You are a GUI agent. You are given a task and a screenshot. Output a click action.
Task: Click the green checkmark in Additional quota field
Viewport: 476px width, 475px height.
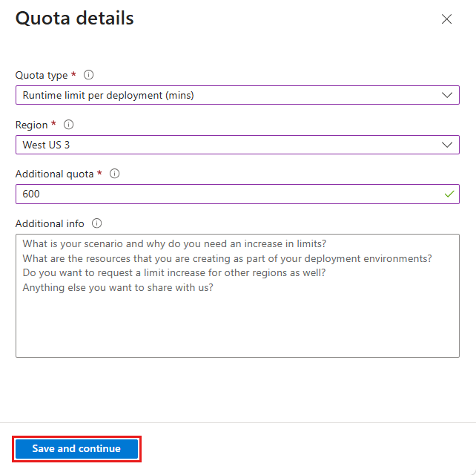(449, 194)
